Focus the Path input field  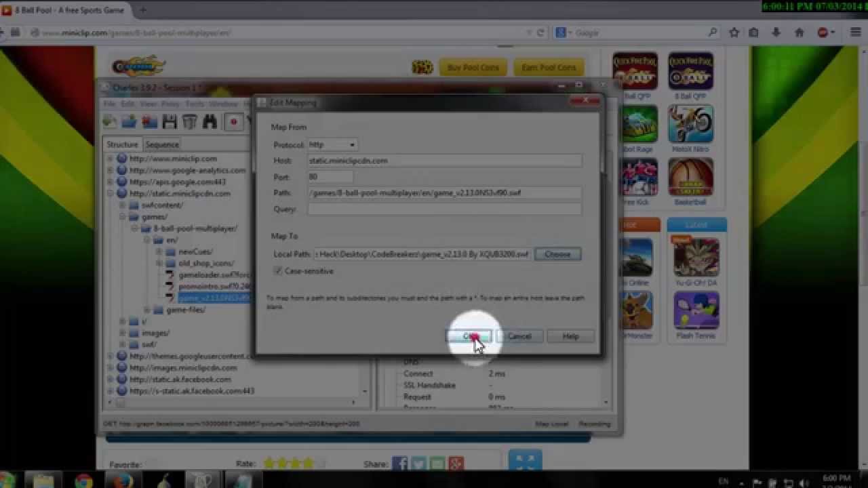point(445,193)
